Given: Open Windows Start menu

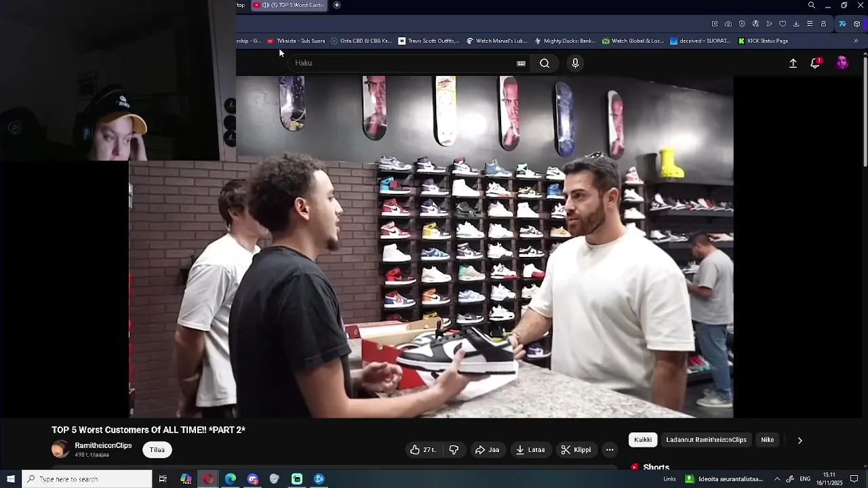Looking at the screenshot, I should click(11, 479).
